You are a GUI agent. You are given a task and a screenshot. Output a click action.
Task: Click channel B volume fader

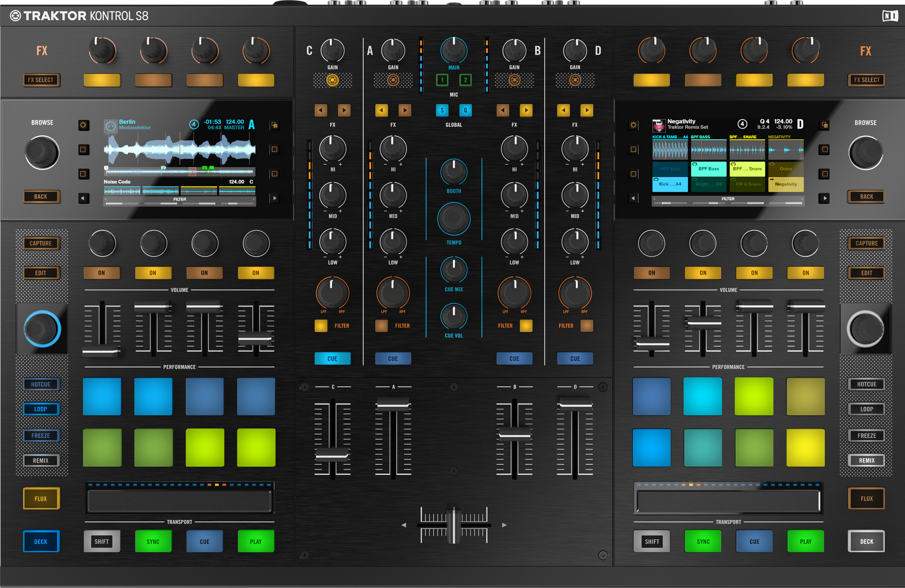point(514,434)
